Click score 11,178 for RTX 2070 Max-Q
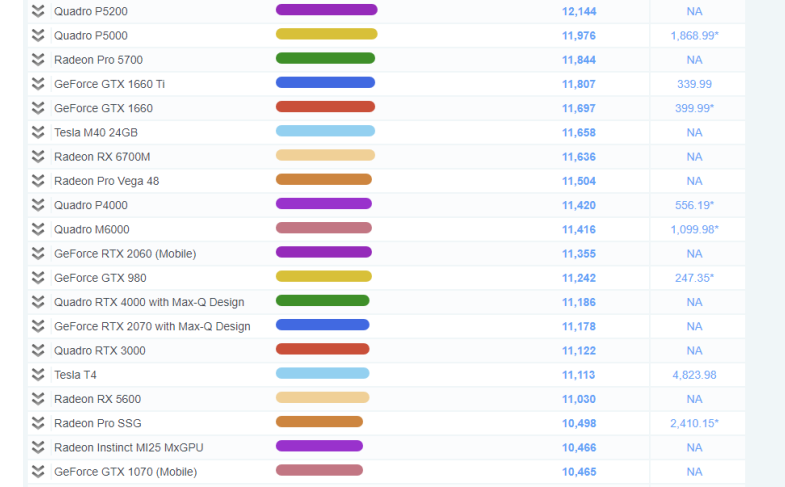 coord(579,326)
